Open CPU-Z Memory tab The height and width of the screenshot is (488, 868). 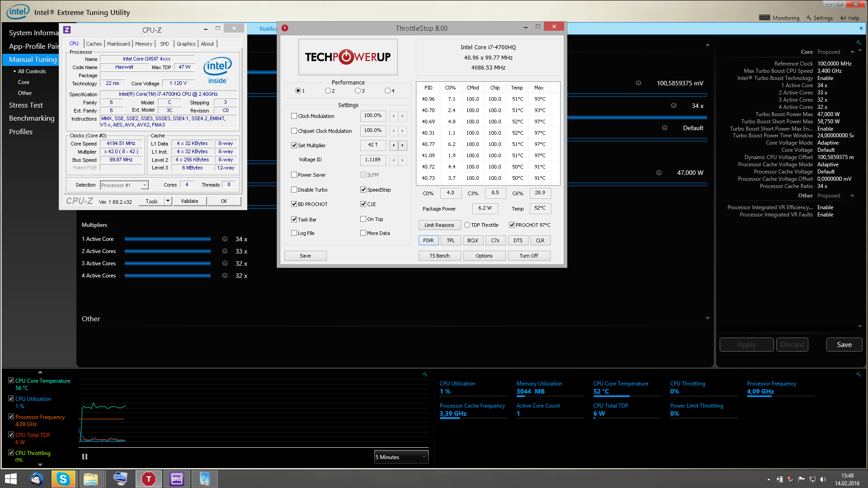[x=144, y=44]
